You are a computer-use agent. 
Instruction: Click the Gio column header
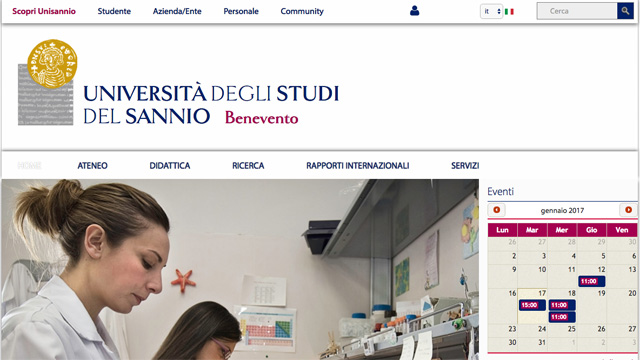(x=592, y=230)
